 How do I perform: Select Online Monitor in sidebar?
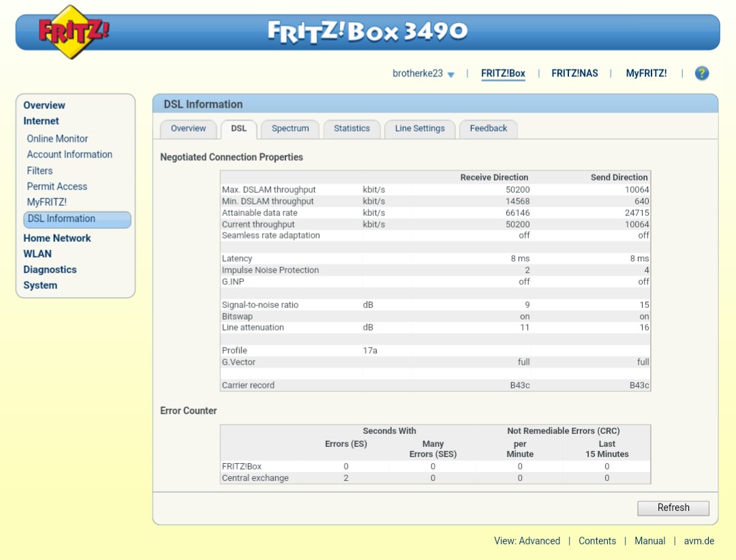(57, 139)
